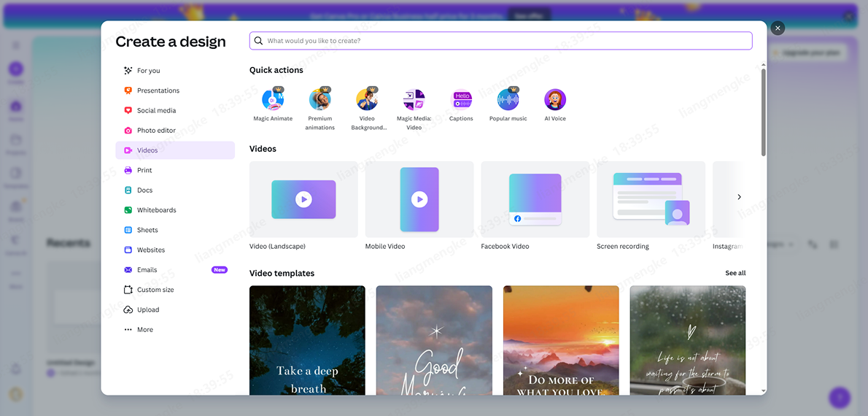Screen dimensions: 868x416
Task: Click the Print label
Action: 144,170
